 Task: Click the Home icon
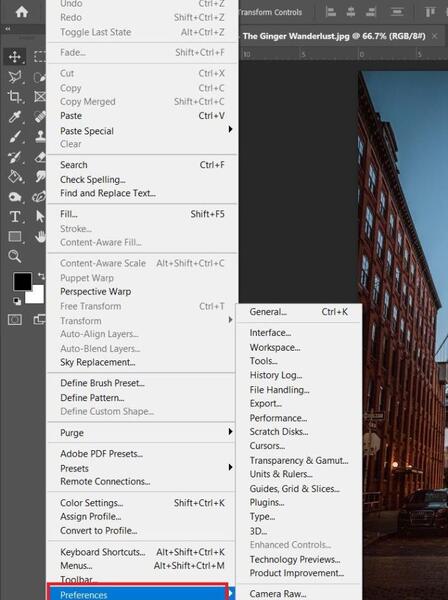click(x=22, y=12)
